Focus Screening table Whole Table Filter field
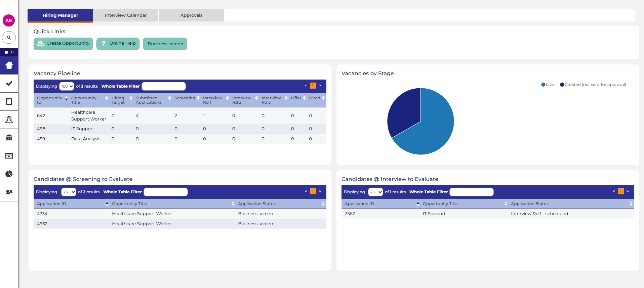644x288 pixels. point(166,192)
